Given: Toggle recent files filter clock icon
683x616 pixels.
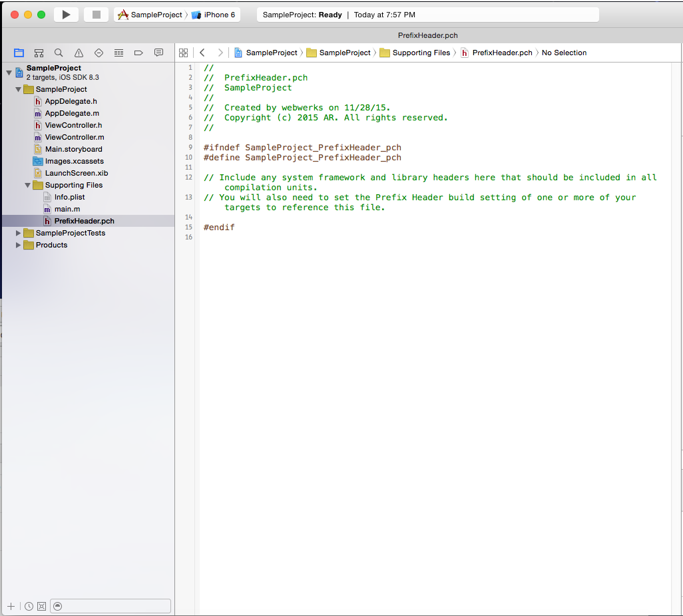Looking at the screenshot, I should 29,607.
